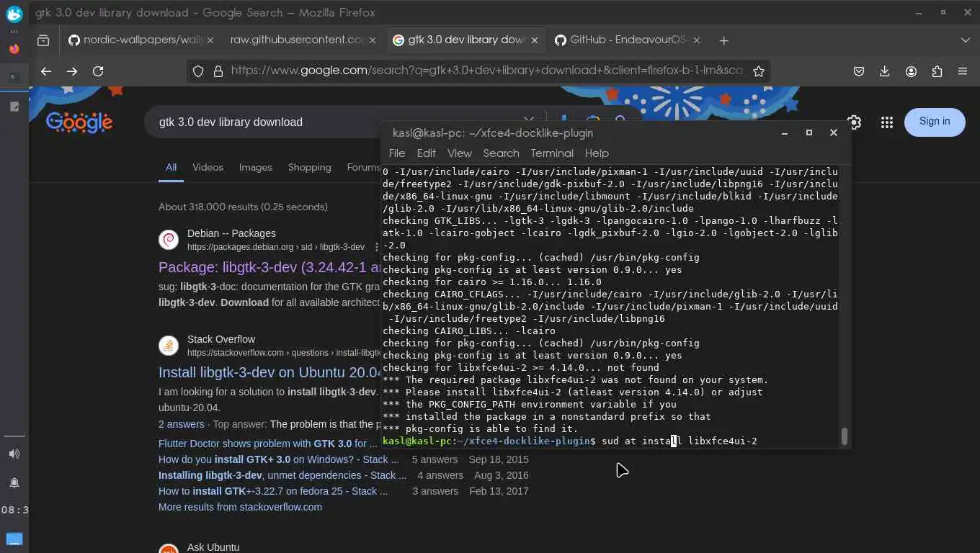Close the raw.githubusercontent.com tab

[x=373, y=40]
